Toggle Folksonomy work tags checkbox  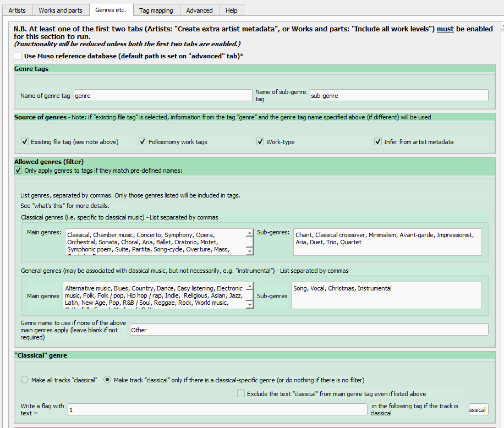143,142
